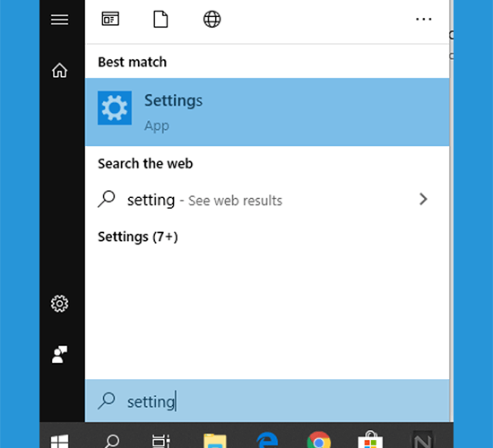Filter results by Web globe icon

212,19
